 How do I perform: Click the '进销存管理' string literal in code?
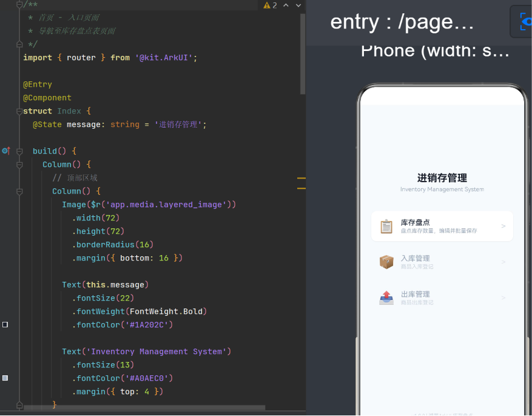[x=178, y=124]
